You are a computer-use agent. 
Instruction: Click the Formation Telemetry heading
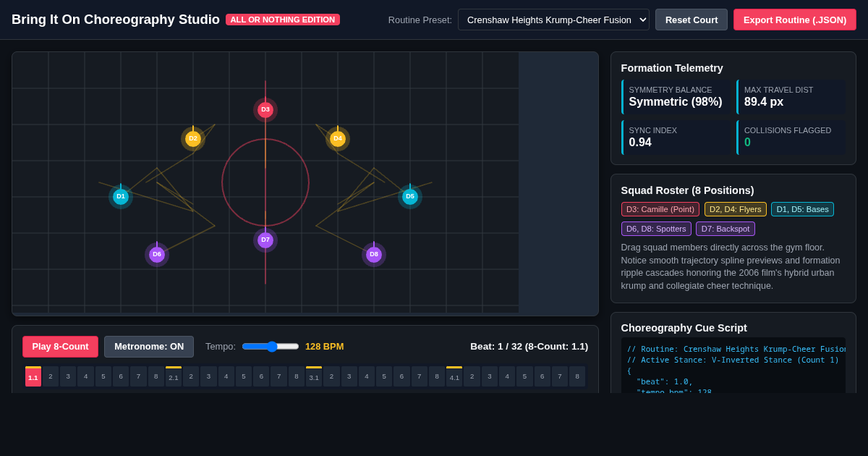[672, 68]
